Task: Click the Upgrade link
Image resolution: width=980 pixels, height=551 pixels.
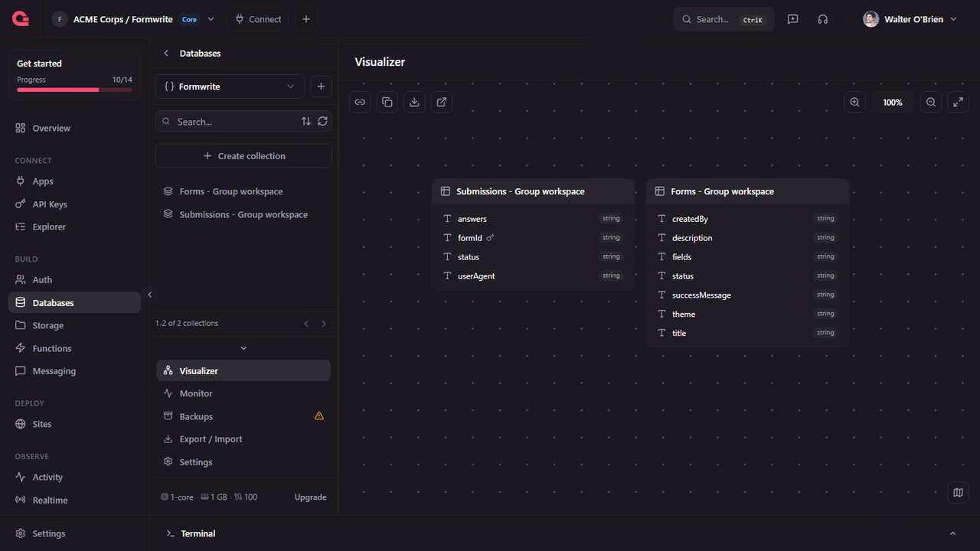Action: [x=311, y=497]
